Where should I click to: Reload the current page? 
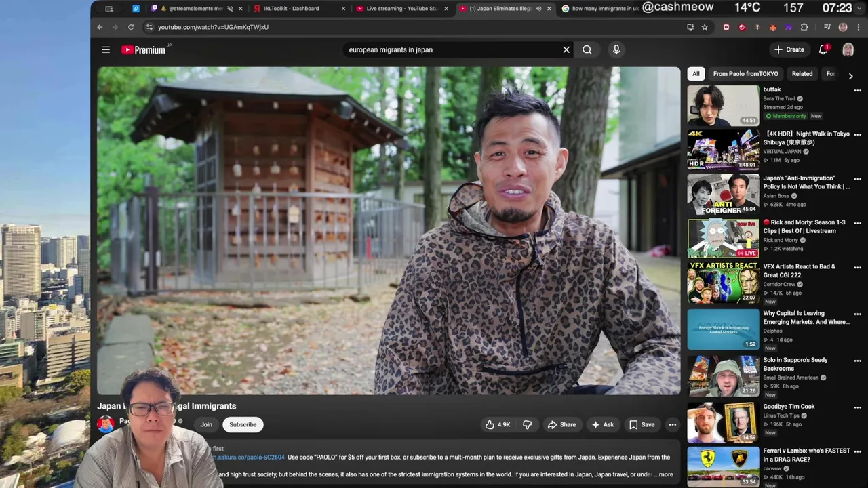click(131, 27)
